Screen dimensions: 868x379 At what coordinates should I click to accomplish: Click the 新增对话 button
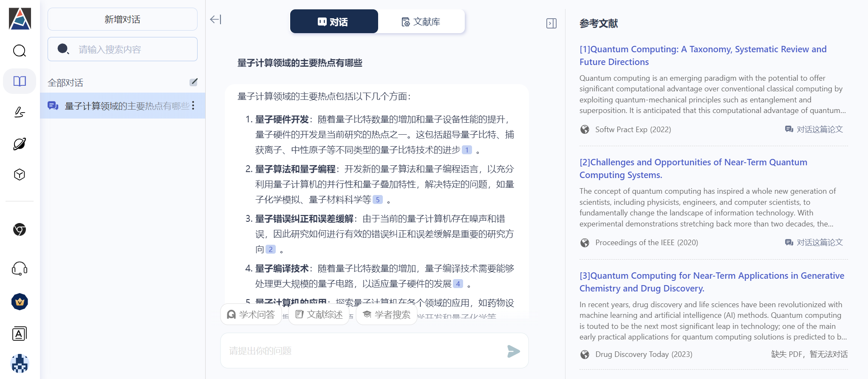click(122, 19)
